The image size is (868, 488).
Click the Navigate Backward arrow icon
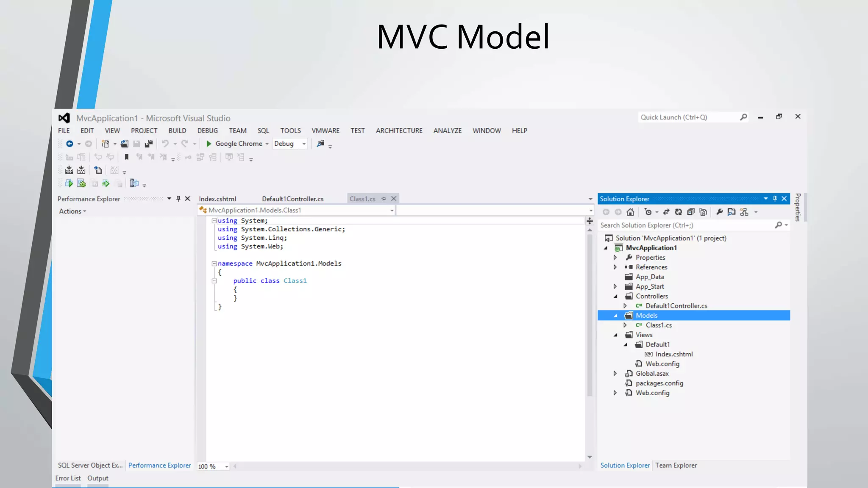click(70, 144)
